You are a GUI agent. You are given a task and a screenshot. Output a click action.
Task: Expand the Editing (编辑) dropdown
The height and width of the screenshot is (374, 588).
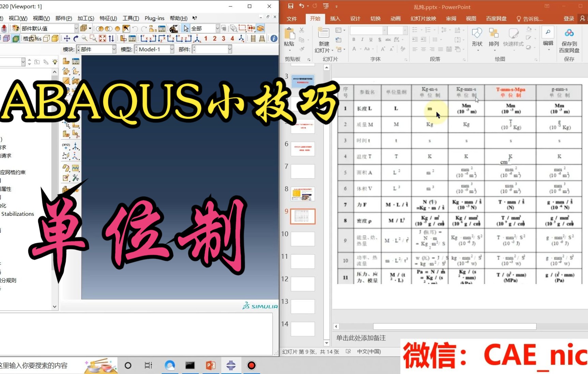click(x=548, y=39)
